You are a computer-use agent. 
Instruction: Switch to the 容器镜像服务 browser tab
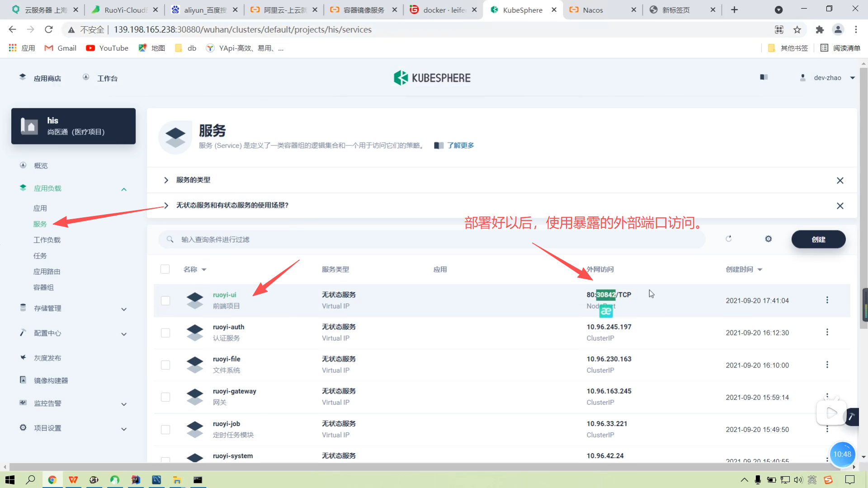pos(363,10)
